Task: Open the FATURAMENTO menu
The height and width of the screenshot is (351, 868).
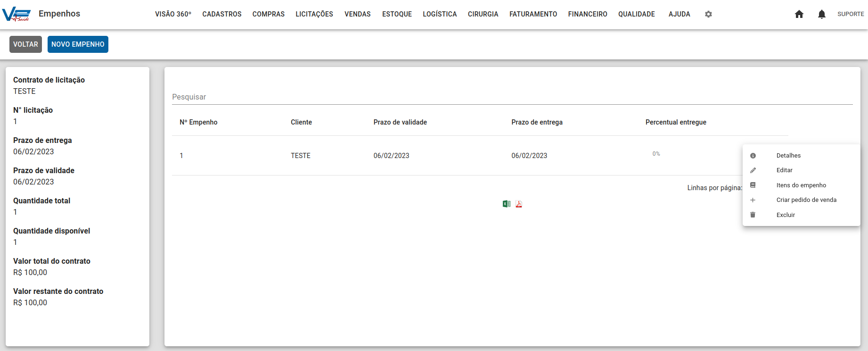Action: pyautogui.click(x=533, y=14)
